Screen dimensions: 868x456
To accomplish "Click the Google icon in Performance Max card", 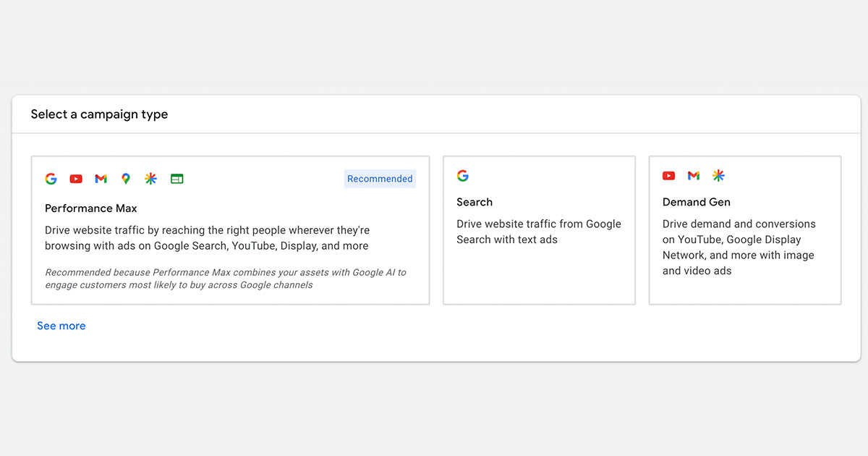I will pyautogui.click(x=51, y=179).
